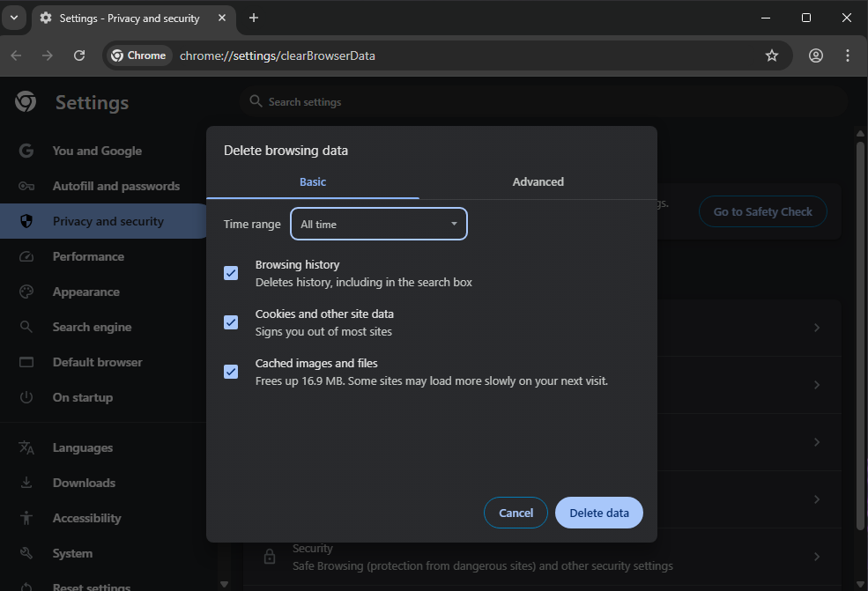Go back with the back arrow

click(x=16, y=55)
